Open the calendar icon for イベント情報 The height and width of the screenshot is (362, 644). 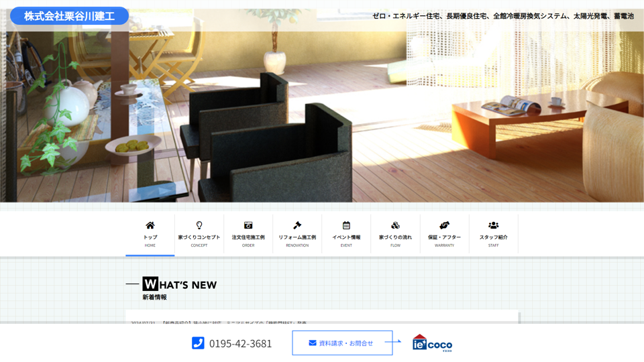tap(346, 225)
